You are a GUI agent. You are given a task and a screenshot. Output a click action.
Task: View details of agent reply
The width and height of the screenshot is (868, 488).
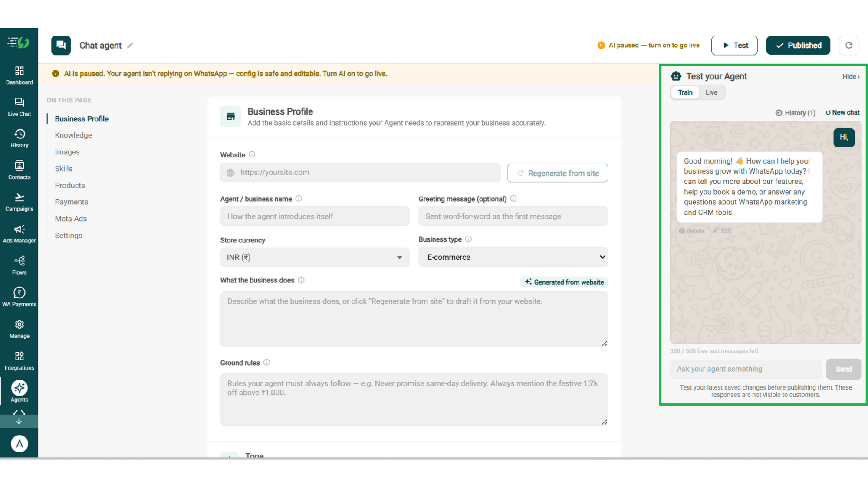[691, 231]
